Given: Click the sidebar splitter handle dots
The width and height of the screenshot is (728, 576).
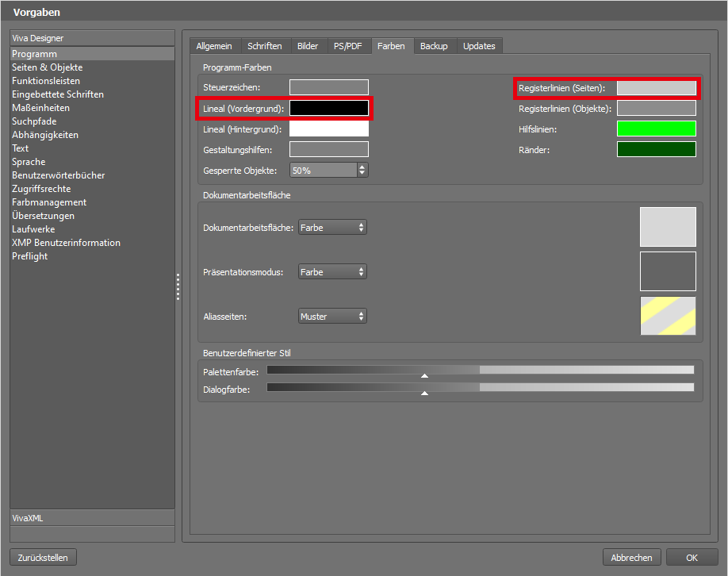Looking at the screenshot, I should (x=178, y=286).
